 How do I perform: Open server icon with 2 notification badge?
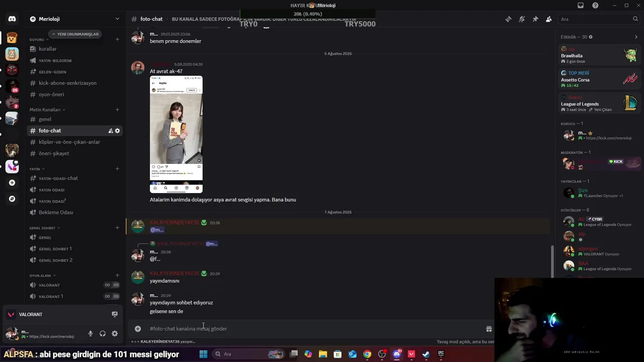12,102
